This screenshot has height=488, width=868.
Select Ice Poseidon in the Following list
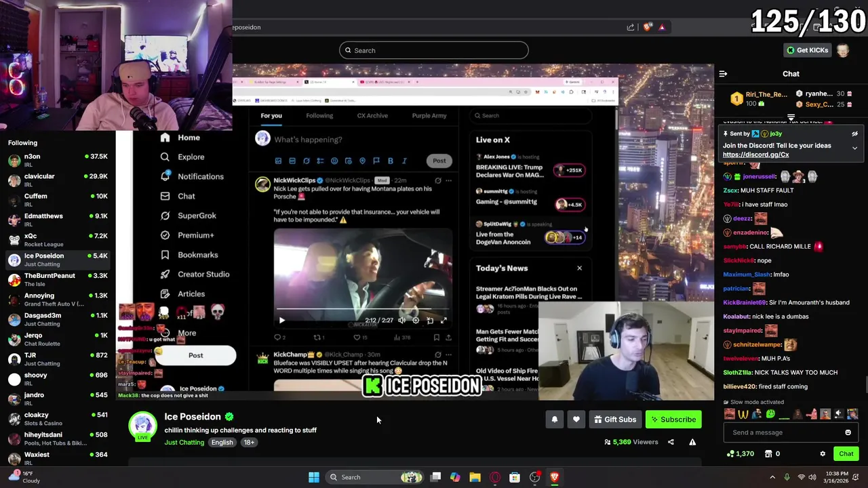58,260
